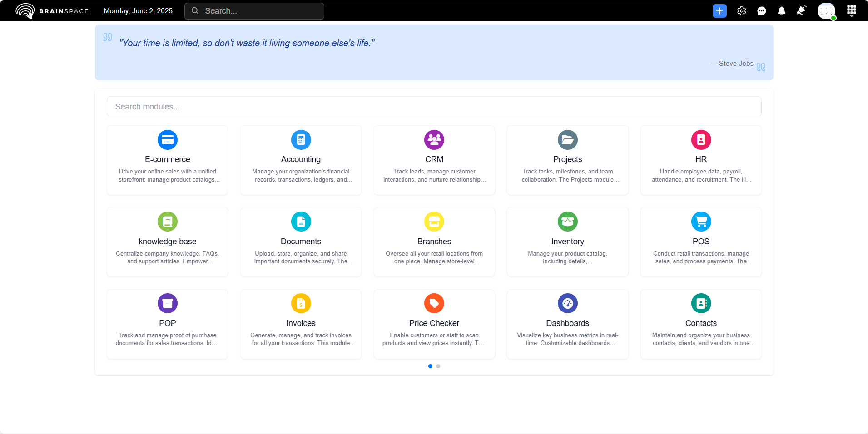The image size is (868, 434).
Task: Click the Inventory title
Action: point(568,242)
